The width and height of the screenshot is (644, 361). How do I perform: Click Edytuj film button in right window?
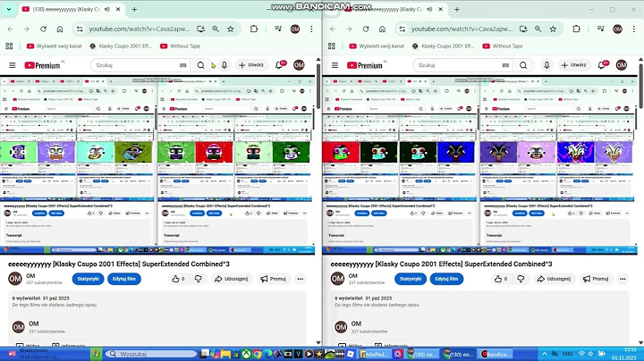pyautogui.click(x=446, y=279)
